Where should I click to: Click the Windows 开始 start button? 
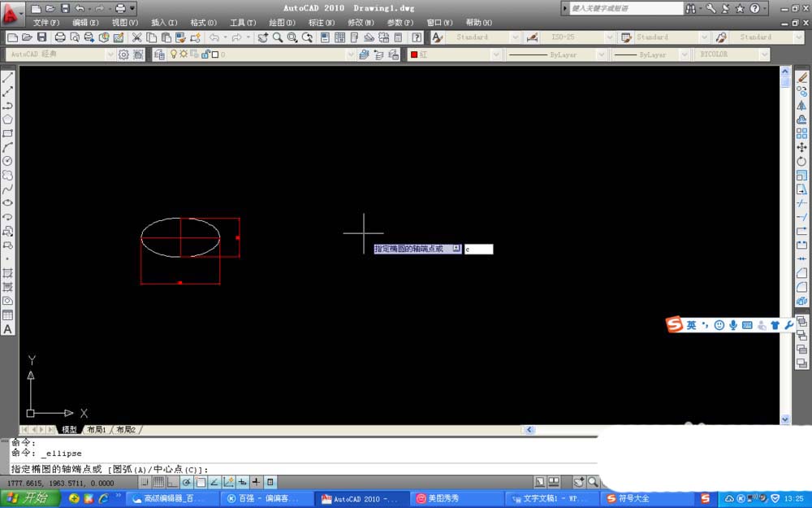(30, 499)
